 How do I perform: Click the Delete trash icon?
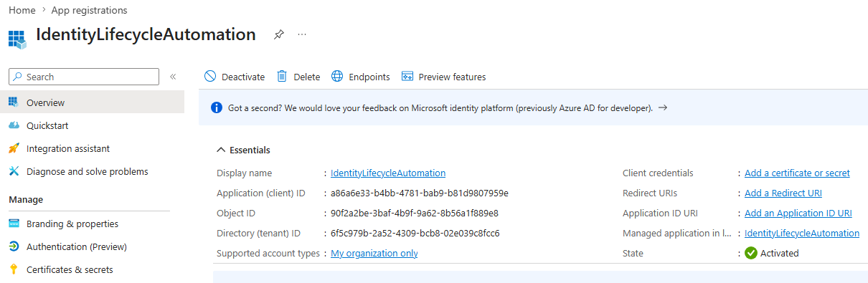(x=283, y=77)
